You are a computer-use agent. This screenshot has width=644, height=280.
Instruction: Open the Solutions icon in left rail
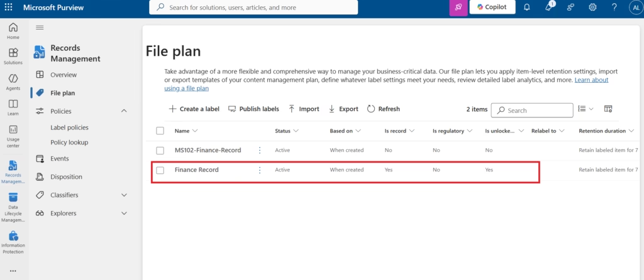(x=13, y=56)
